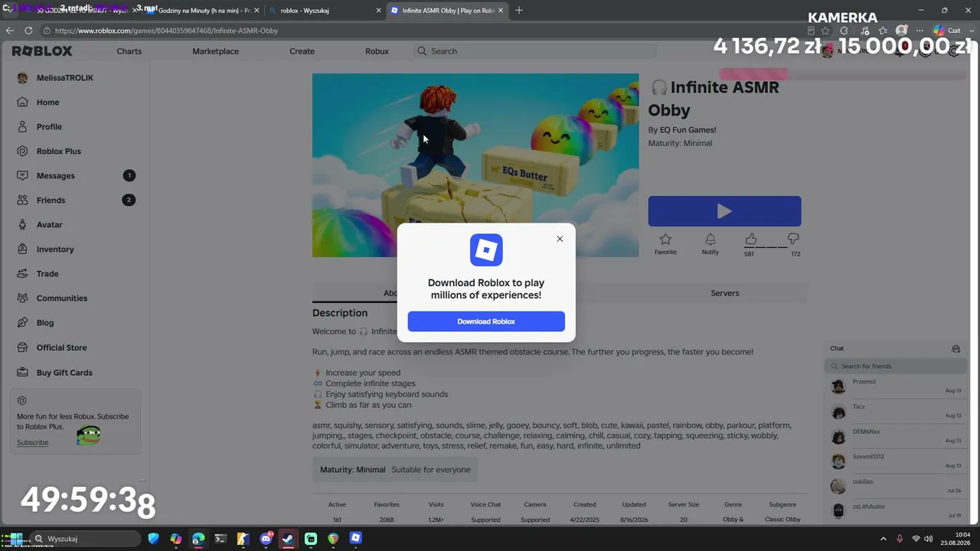Open the Create menu

(x=302, y=51)
